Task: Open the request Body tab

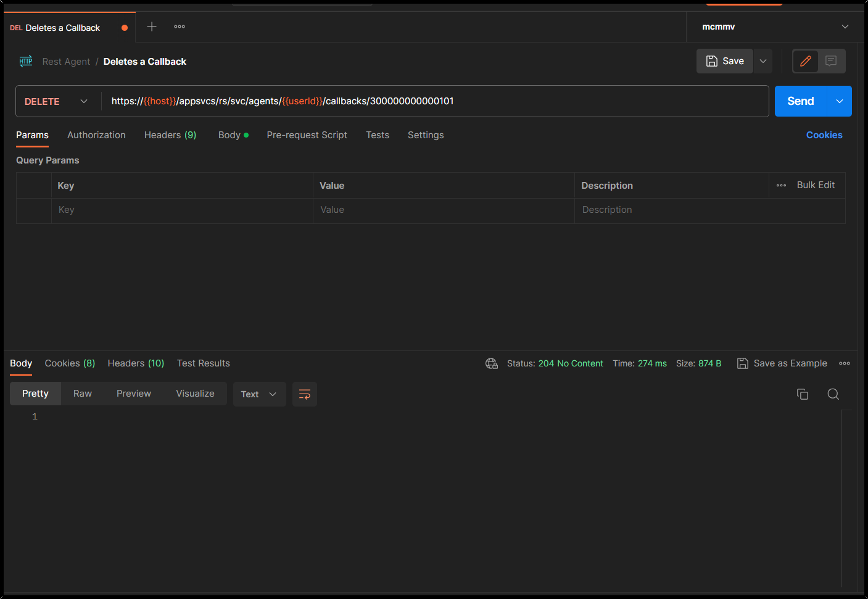Action: click(x=233, y=135)
